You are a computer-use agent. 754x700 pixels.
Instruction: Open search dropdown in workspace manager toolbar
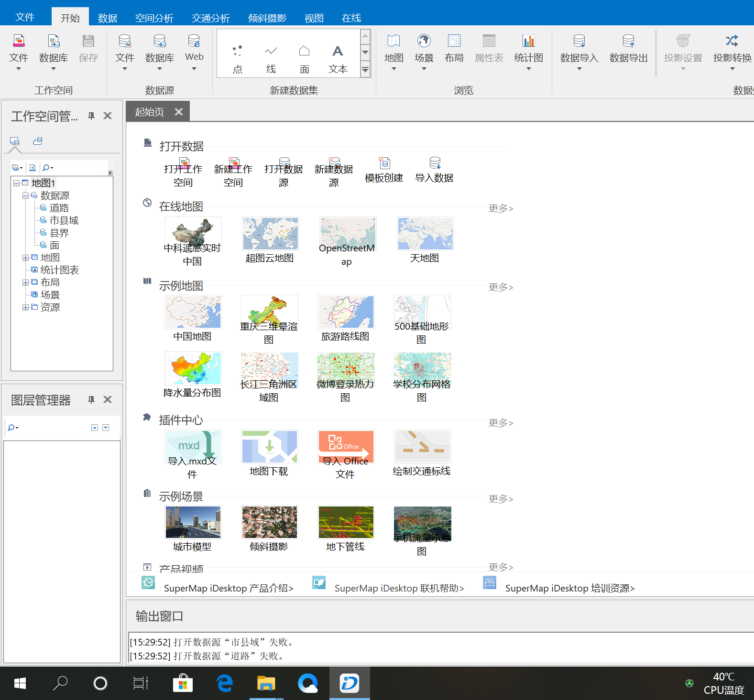click(x=48, y=168)
